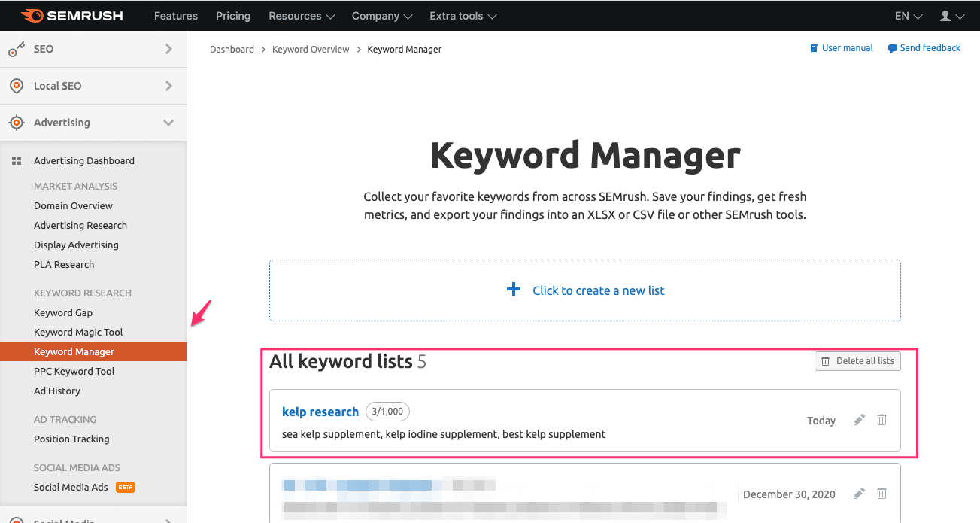
Task: Click the Keyword Manager breadcrumb text
Action: pyautogui.click(x=405, y=49)
